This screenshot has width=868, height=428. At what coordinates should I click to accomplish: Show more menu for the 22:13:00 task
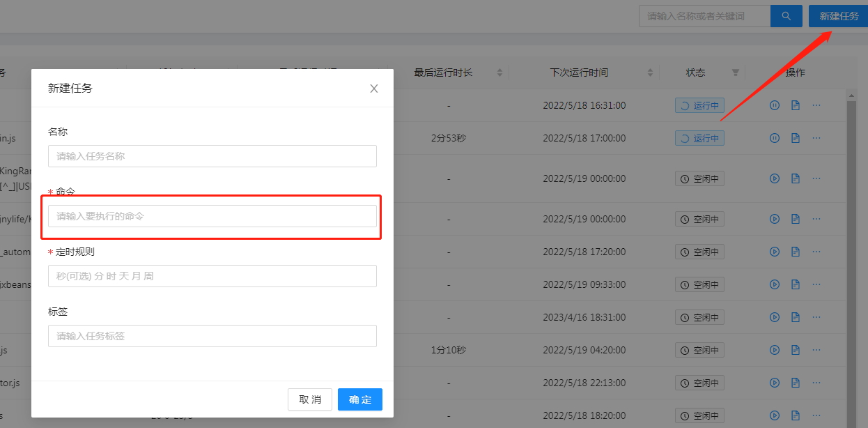pos(816,383)
